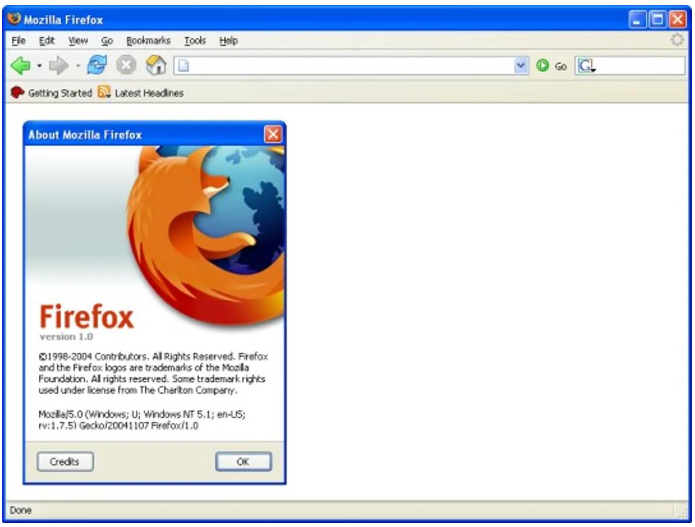Open the Go menu
The width and height of the screenshot is (695, 527).
coord(107,41)
